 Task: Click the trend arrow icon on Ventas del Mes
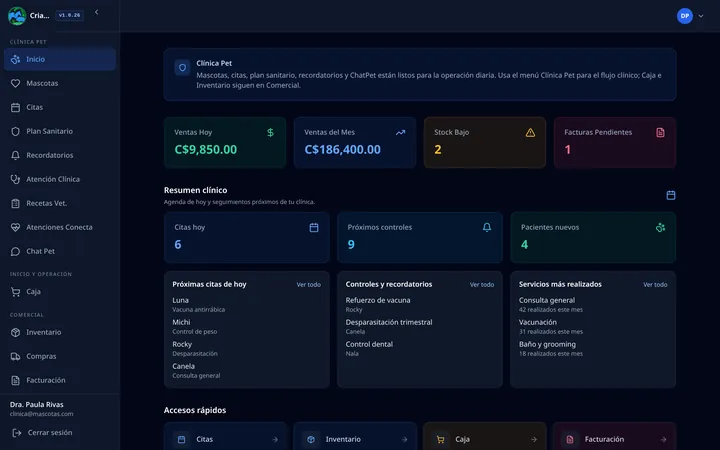coord(400,132)
